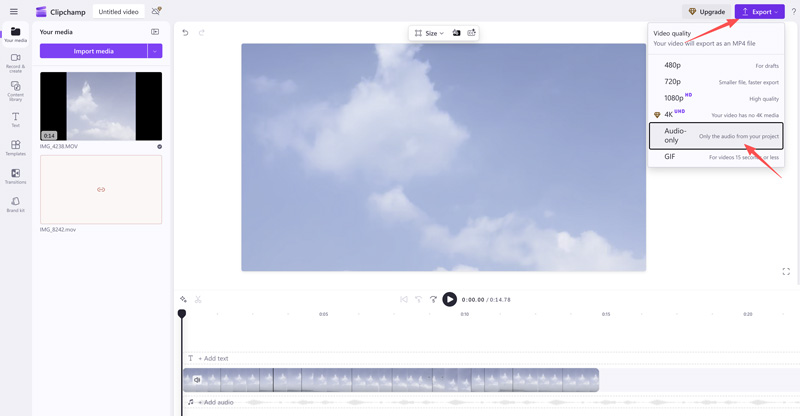Click Add audio on timeline track

[215, 402]
